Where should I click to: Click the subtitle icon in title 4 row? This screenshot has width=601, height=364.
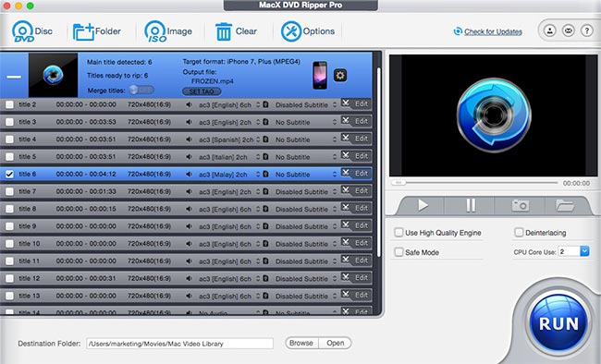[265, 140]
